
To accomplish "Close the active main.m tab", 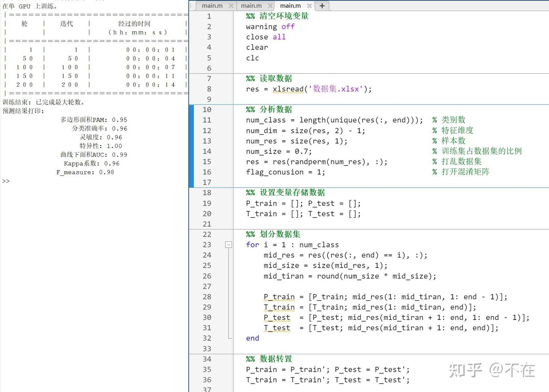I will (x=309, y=6).
